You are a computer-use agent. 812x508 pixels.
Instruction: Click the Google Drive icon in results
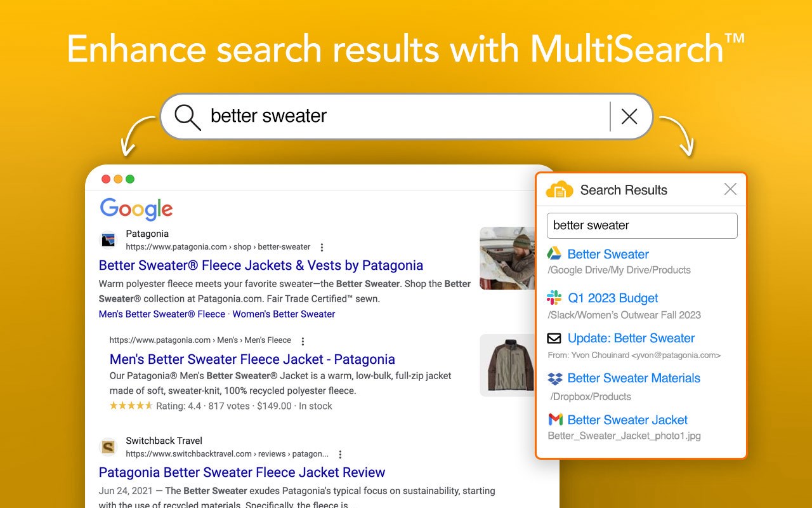click(554, 254)
